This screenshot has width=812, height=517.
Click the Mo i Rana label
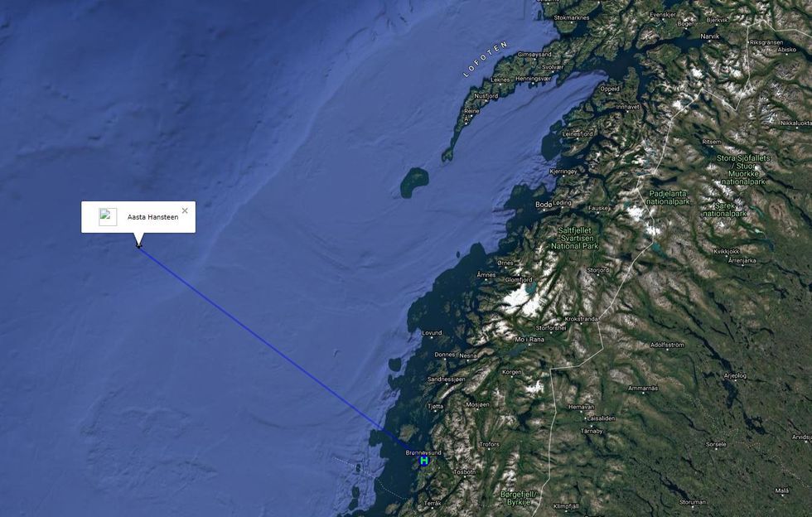pos(529,340)
